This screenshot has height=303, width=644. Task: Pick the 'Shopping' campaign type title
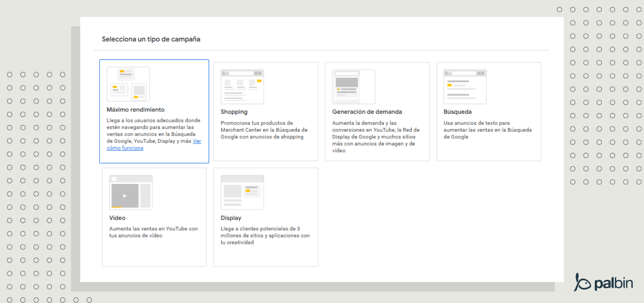234,112
